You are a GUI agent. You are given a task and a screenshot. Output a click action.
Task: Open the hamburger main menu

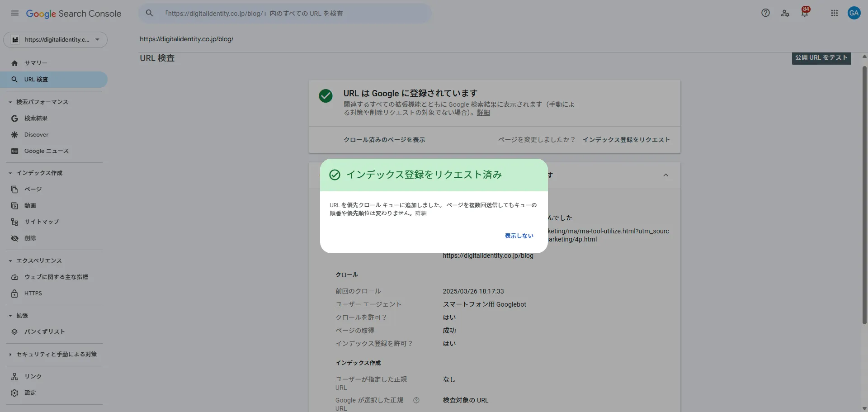pyautogui.click(x=15, y=13)
